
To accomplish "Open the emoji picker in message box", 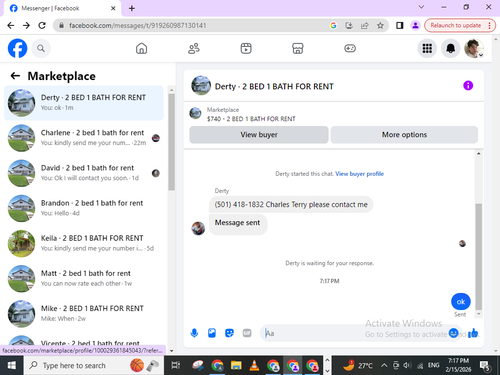I will (453, 333).
